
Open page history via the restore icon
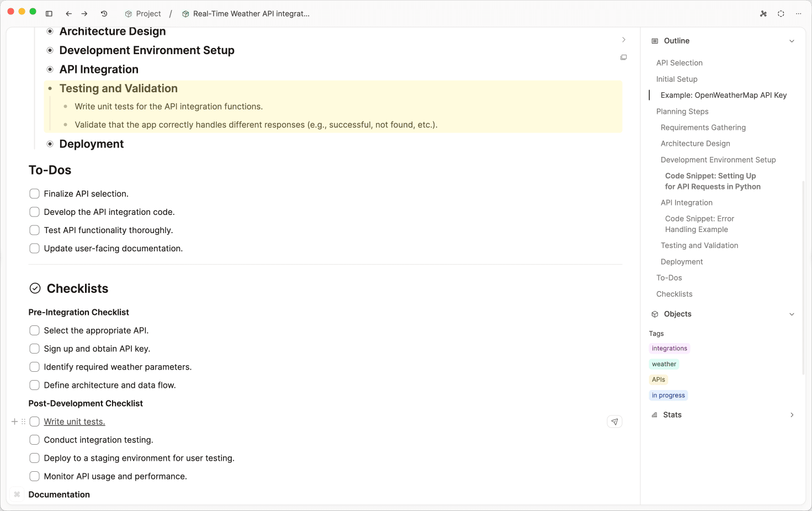pos(104,13)
